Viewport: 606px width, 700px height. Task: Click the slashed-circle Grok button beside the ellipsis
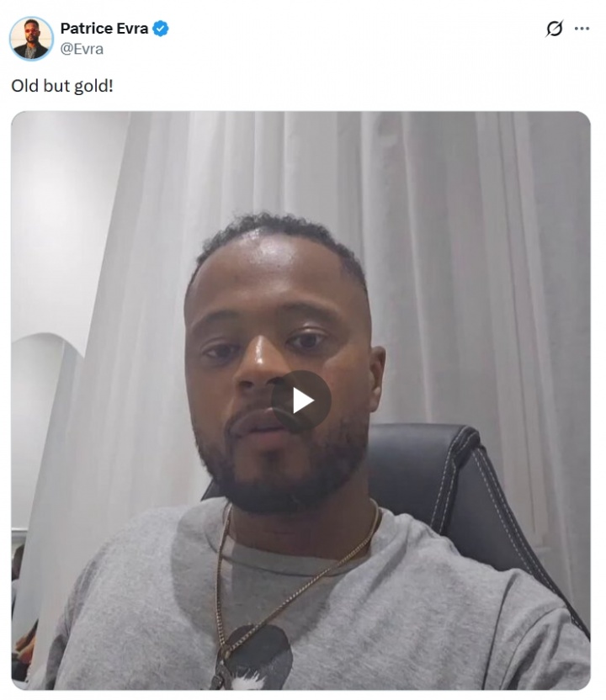554,29
